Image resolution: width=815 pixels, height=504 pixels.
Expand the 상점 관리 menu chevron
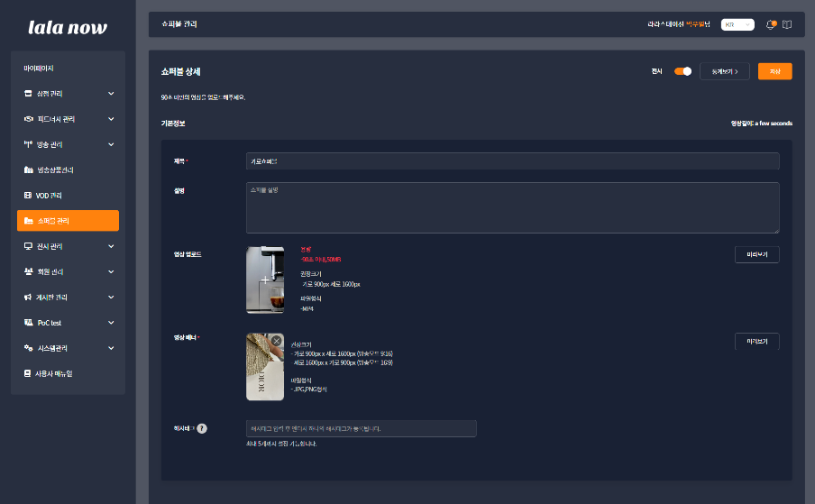pyautogui.click(x=111, y=94)
